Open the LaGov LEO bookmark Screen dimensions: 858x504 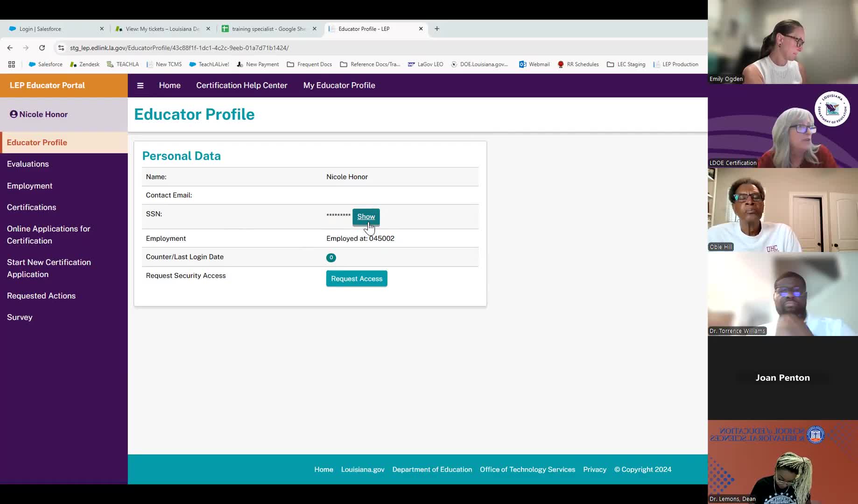425,64
